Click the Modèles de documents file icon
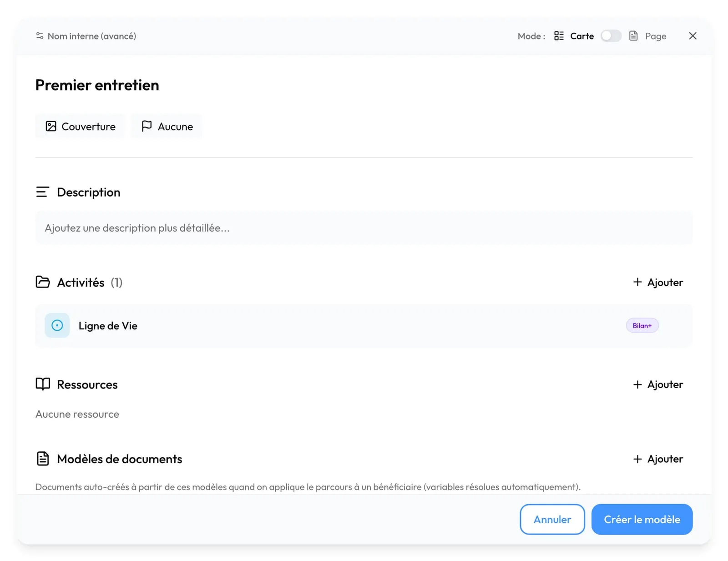Screen dimensions: 728x561 point(43,459)
